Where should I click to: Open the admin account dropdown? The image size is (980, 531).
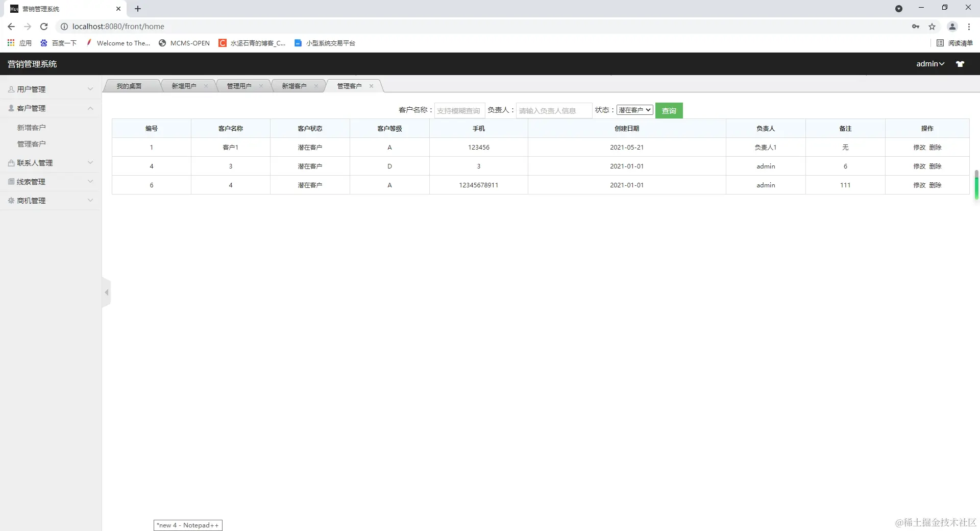pos(930,64)
